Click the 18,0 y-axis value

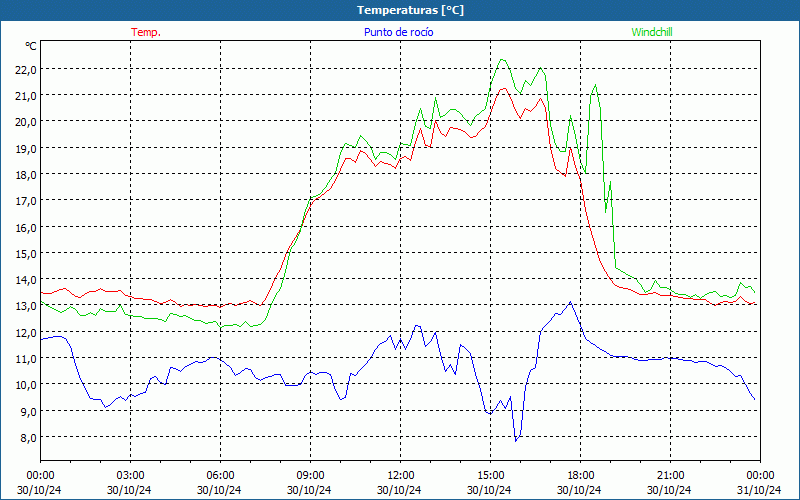(26, 174)
